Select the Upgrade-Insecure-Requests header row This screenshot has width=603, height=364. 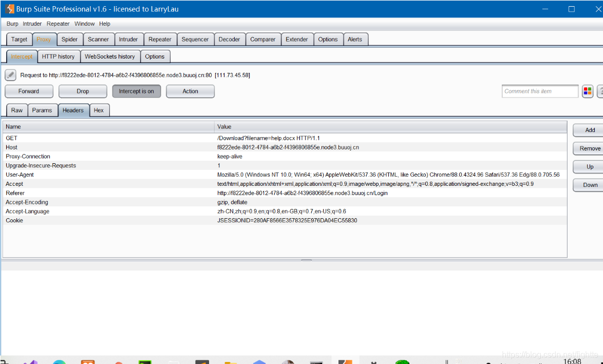[x=285, y=166]
